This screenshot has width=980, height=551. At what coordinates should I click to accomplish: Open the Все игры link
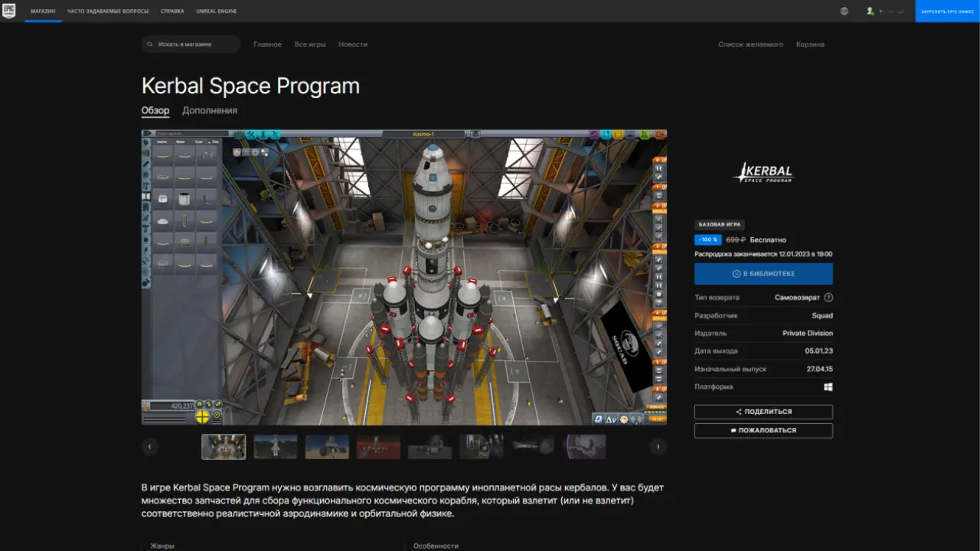(x=310, y=44)
